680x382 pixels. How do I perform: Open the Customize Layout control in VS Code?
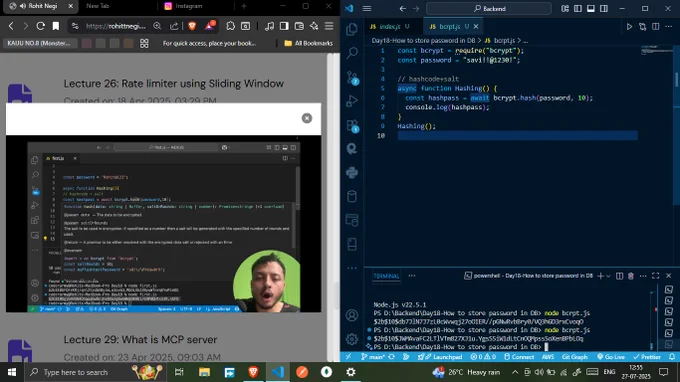[565, 8]
